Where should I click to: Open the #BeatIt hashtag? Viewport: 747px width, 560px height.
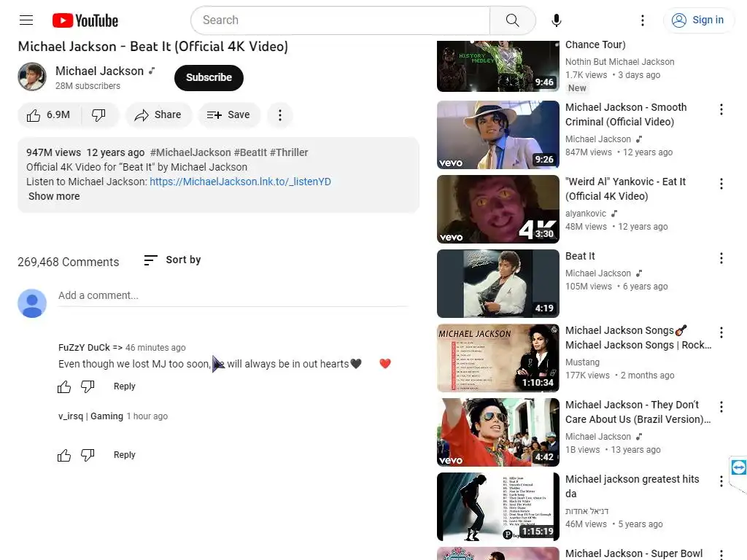tap(251, 152)
